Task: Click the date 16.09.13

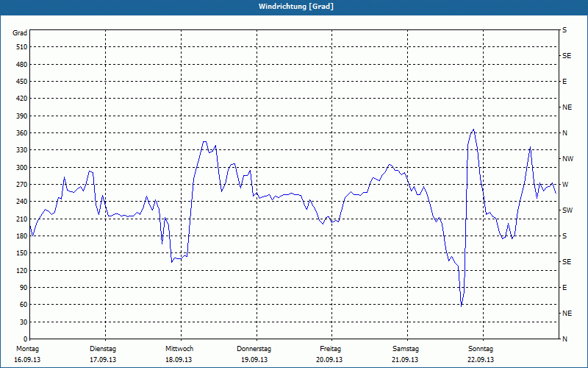Action: 27,360
